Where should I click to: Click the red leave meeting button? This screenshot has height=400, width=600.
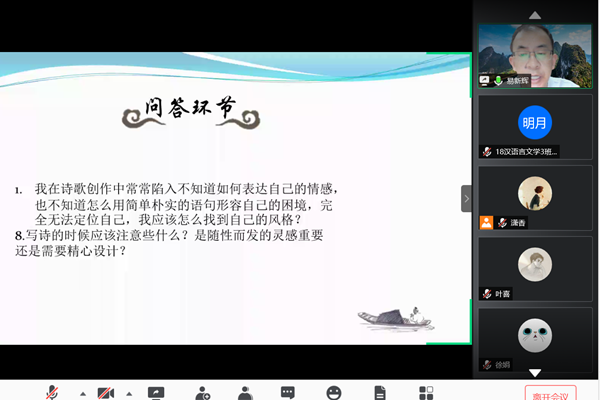[x=550, y=392]
